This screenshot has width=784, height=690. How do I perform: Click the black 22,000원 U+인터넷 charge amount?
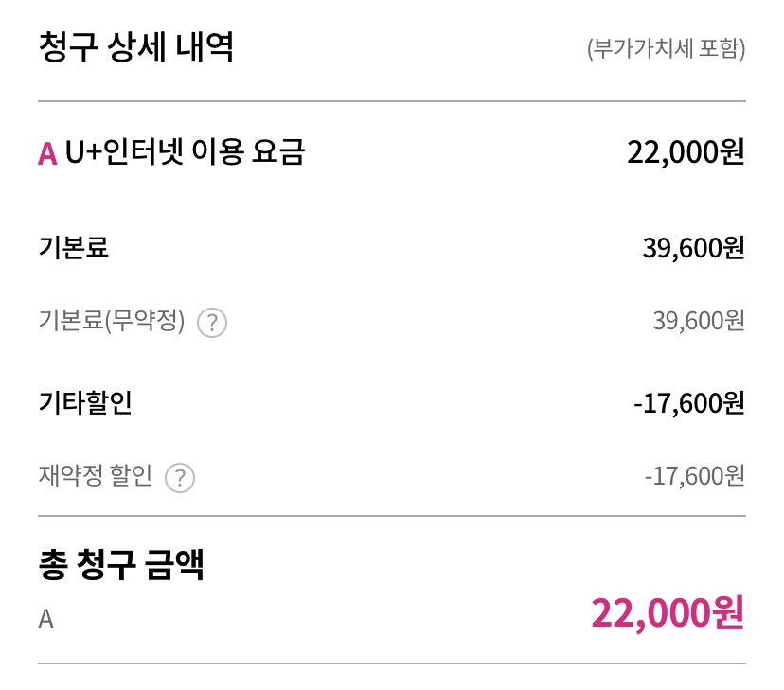[x=686, y=152]
